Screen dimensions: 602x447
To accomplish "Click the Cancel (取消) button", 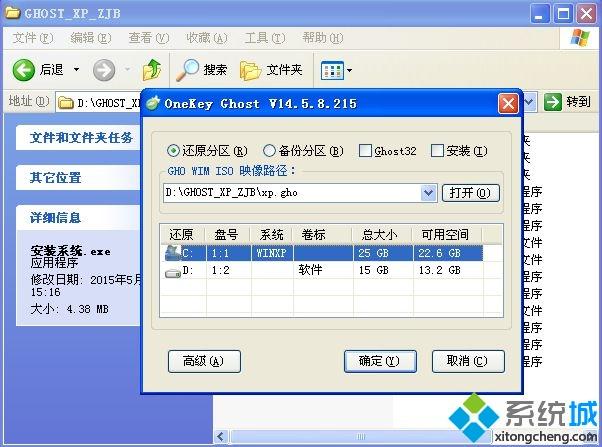I will [x=468, y=361].
